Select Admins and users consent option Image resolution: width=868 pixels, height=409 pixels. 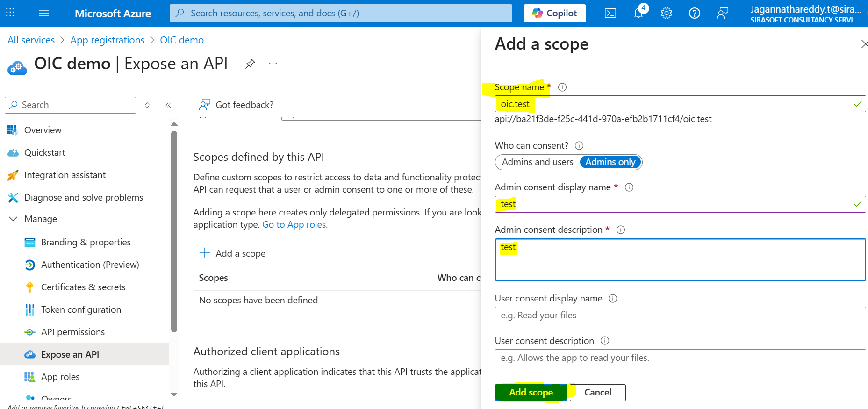[538, 162]
